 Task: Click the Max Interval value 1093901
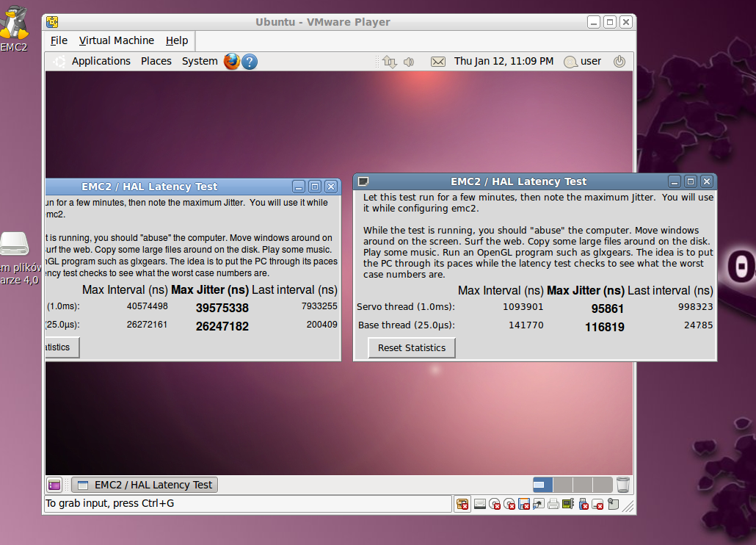click(523, 307)
